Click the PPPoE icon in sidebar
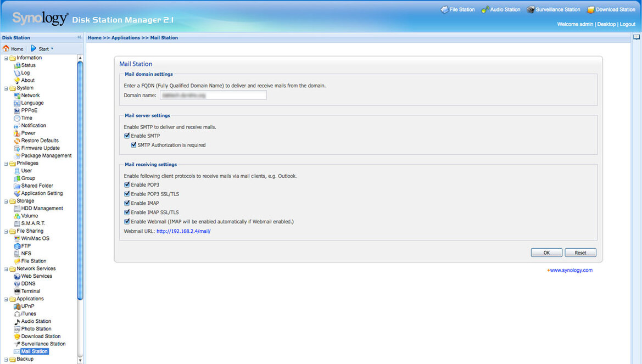This screenshot has height=364, width=642. pos(17,110)
